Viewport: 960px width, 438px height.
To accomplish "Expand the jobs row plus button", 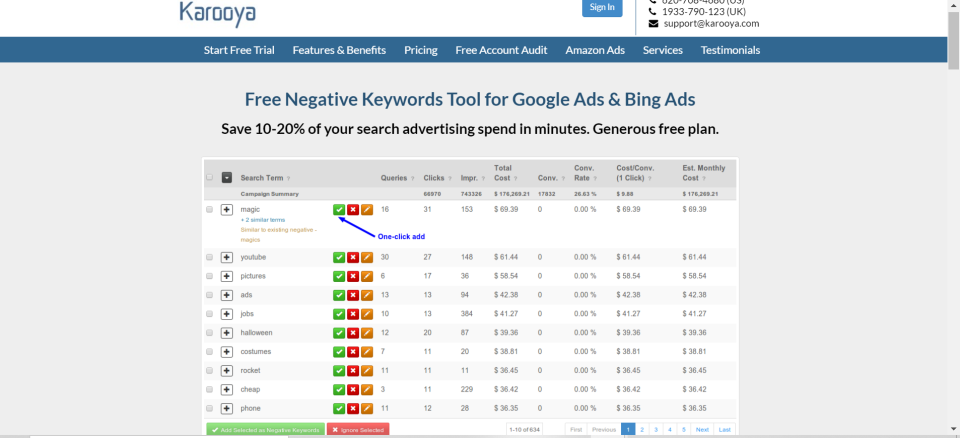I will [x=227, y=314].
